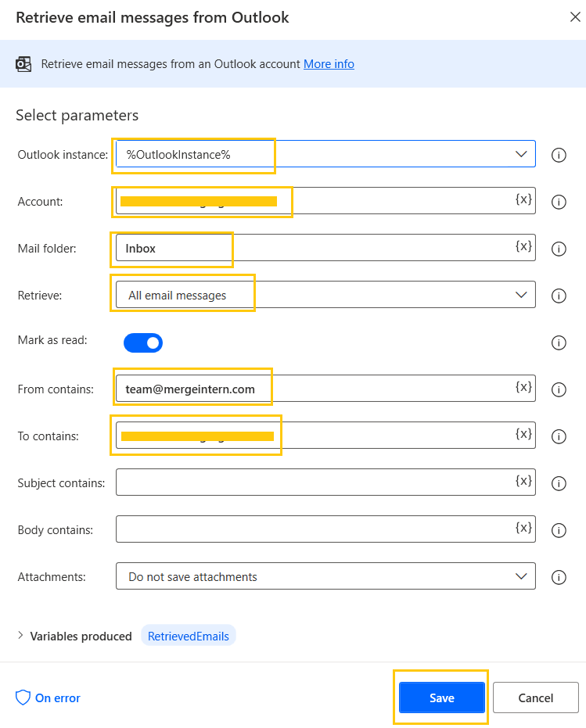
Task: Open the Retrieve dropdown showing All email messages
Action: point(521,295)
